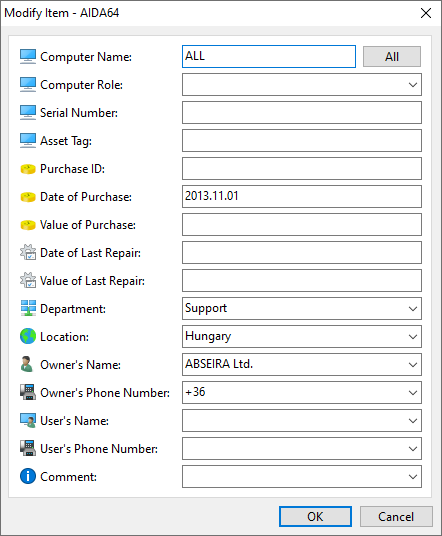
Task: Expand the Department dropdown showing Support
Action: 413,309
